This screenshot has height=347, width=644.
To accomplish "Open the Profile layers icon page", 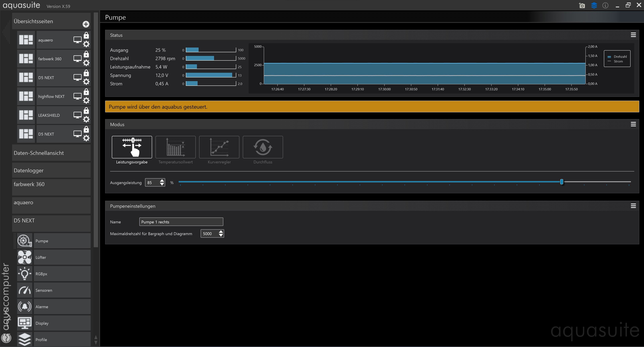I will pyautogui.click(x=25, y=339).
